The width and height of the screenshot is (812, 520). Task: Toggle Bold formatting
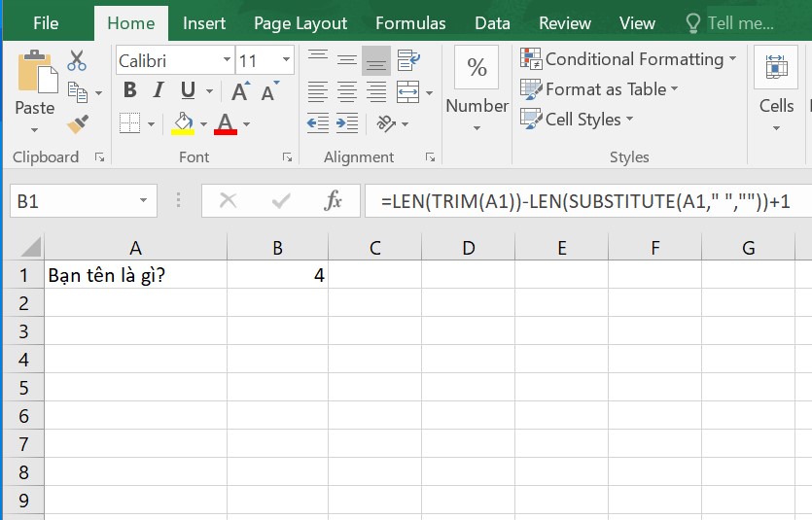pos(130,90)
